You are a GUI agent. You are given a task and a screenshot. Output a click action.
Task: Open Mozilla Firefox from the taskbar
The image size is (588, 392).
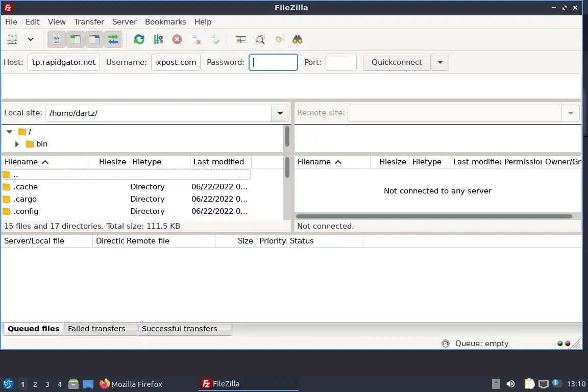(131, 384)
